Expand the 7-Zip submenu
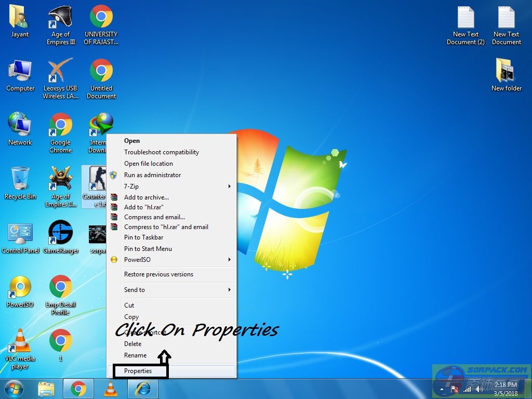 [x=230, y=187]
